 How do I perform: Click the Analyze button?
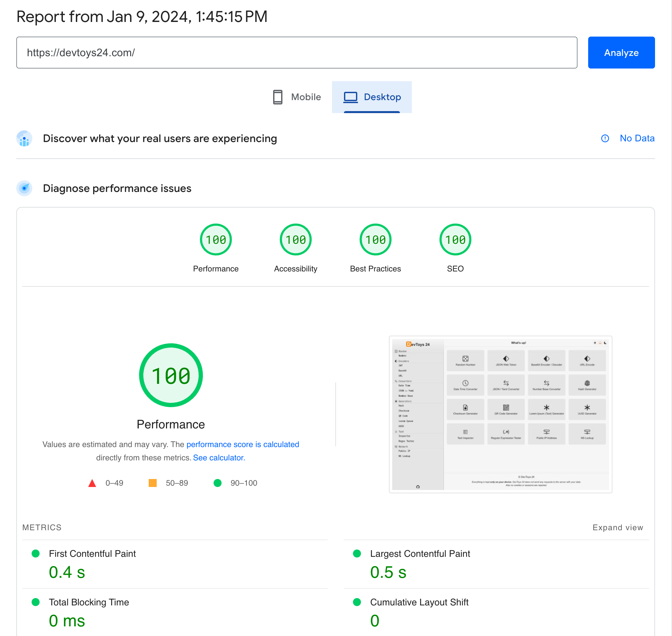point(621,53)
